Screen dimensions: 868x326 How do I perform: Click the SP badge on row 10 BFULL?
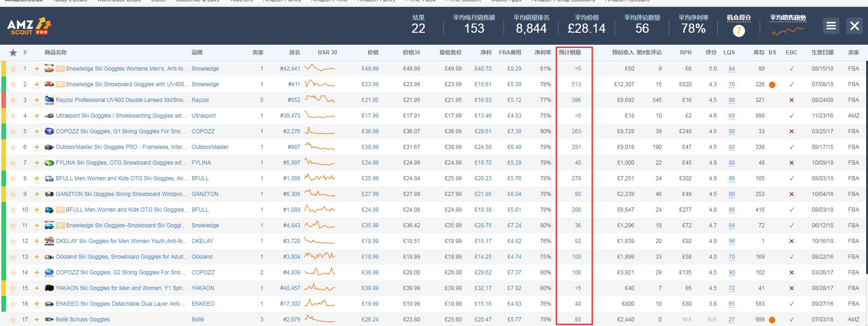(x=60, y=210)
